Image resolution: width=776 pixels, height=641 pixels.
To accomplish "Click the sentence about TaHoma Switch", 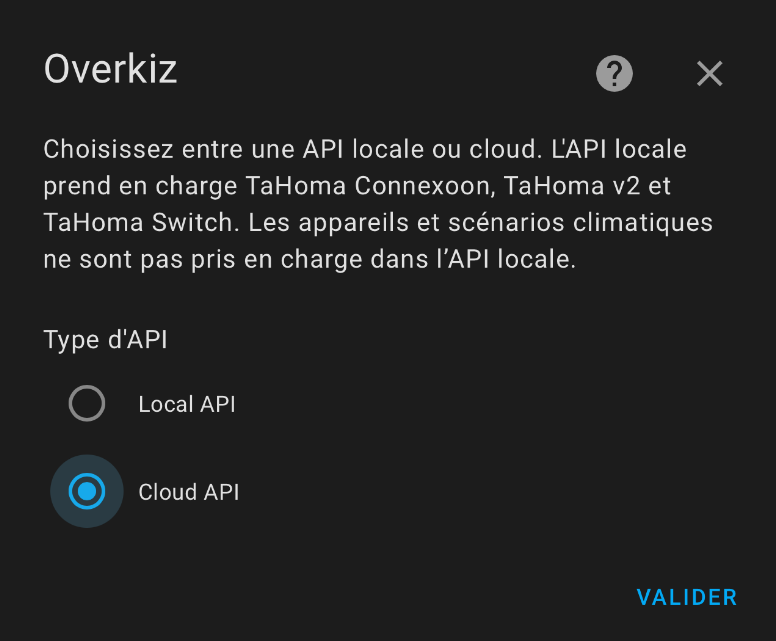I will point(141,223).
